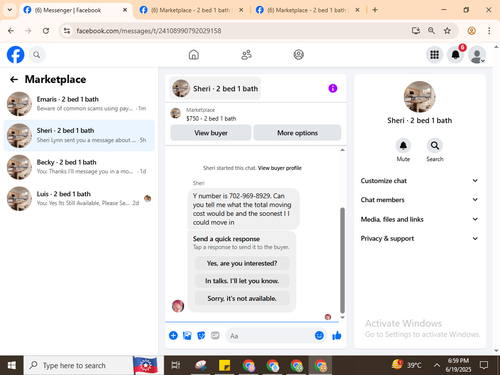
Task: Open the account profile avatar menu
Action: (x=477, y=55)
